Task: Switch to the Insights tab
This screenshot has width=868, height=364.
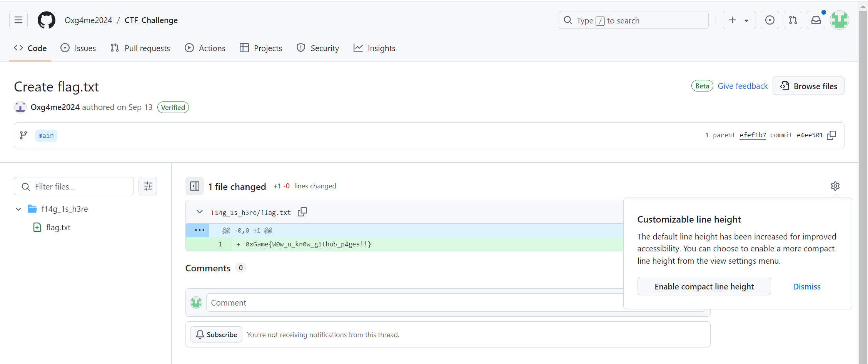Action: (x=374, y=48)
